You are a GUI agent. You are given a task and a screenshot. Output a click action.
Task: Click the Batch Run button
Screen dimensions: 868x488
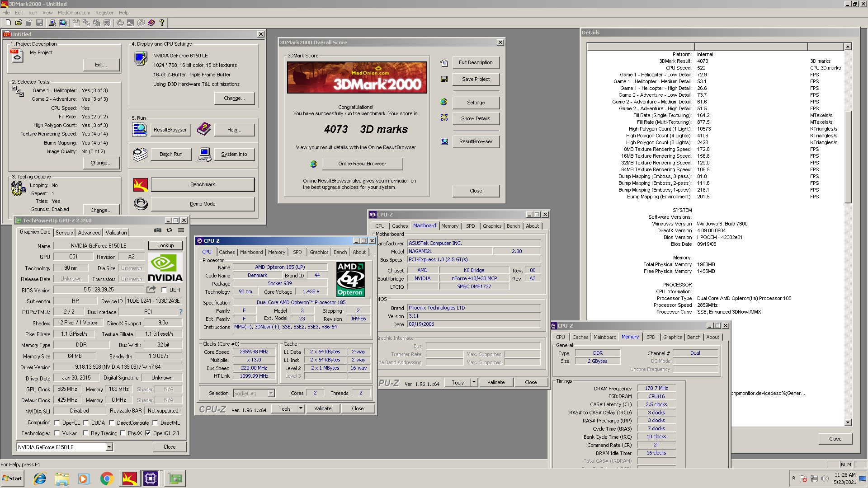[x=171, y=154]
